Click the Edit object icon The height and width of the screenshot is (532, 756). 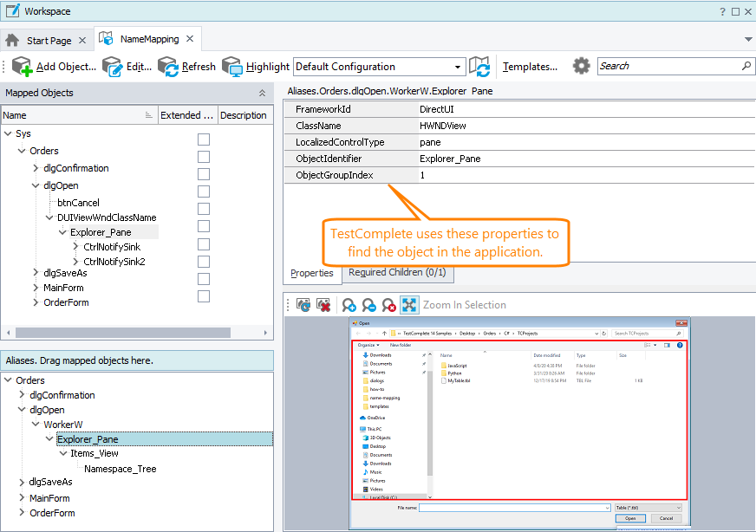113,67
